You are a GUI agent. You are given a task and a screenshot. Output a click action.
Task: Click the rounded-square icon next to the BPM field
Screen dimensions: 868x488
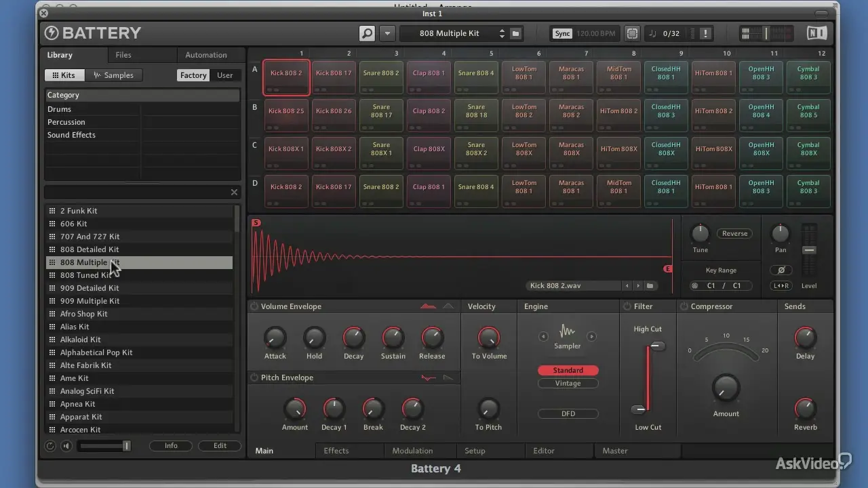[x=632, y=33]
